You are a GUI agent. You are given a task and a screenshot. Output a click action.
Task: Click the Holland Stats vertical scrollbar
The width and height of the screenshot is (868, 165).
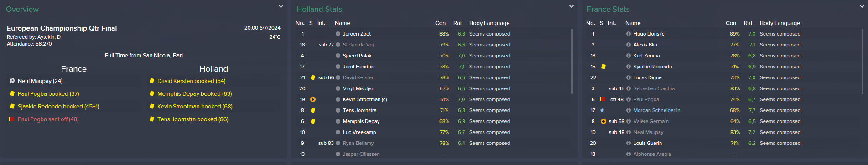pos(572,62)
